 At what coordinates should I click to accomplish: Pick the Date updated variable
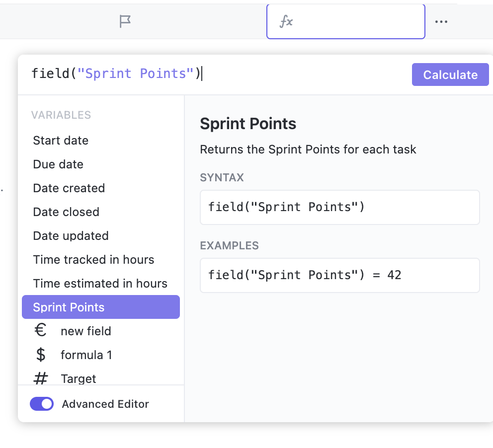point(71,236)
